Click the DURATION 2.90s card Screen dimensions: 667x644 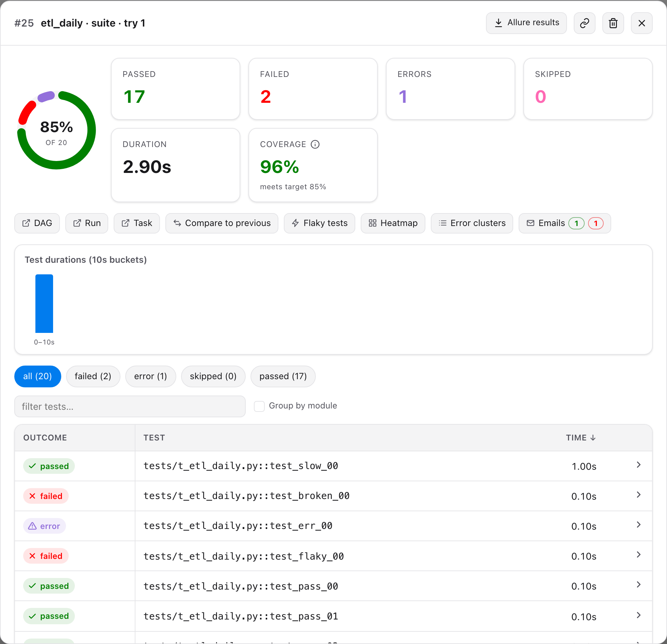(176, 165)
